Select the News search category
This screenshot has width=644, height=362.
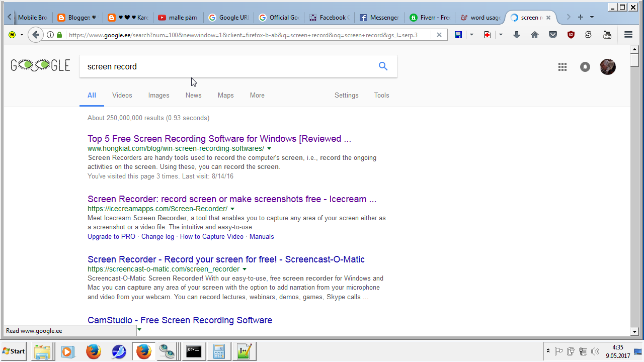pyautogui.click(x=193, y=95)
